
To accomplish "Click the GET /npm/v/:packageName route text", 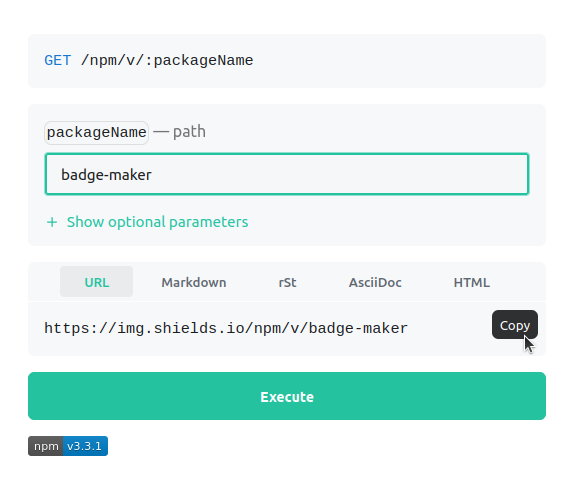I will click(148, 60).
